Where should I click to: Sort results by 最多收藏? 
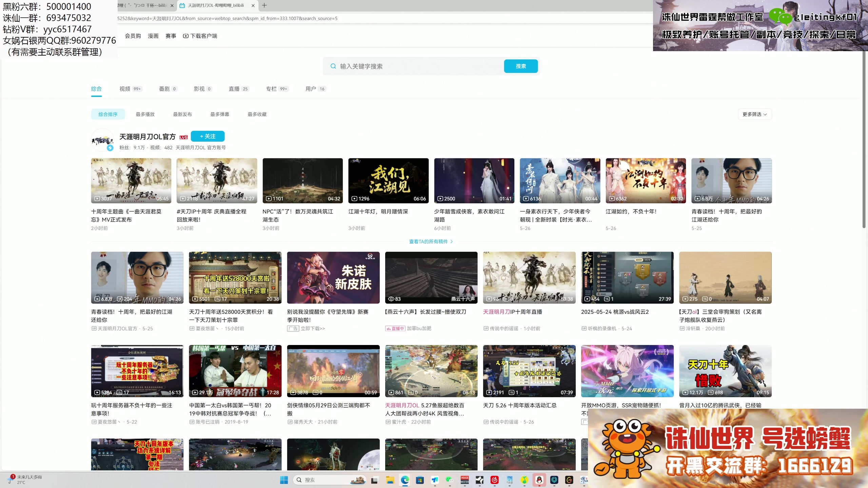[257, 114]
